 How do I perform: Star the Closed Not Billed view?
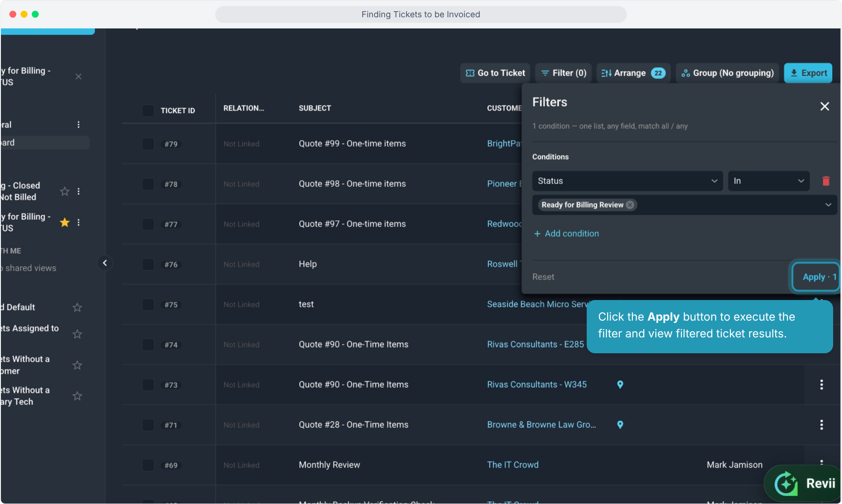point(65,191)
